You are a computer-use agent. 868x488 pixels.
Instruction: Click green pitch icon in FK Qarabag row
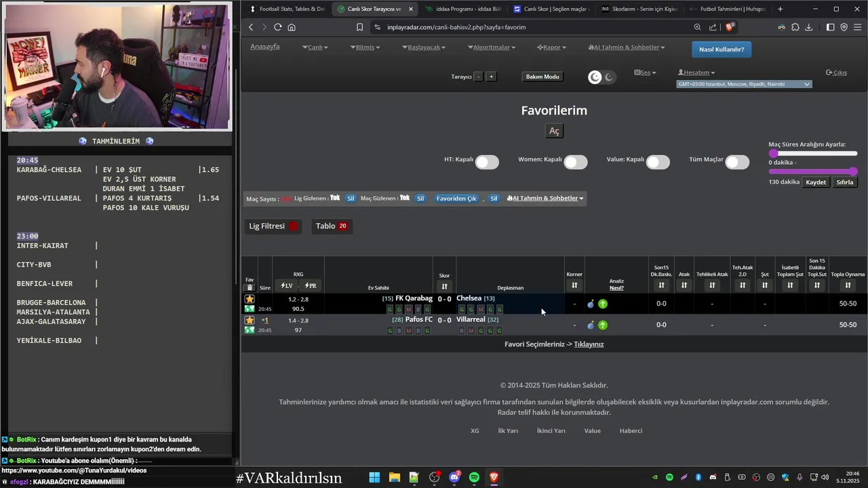tap(250, 309)
